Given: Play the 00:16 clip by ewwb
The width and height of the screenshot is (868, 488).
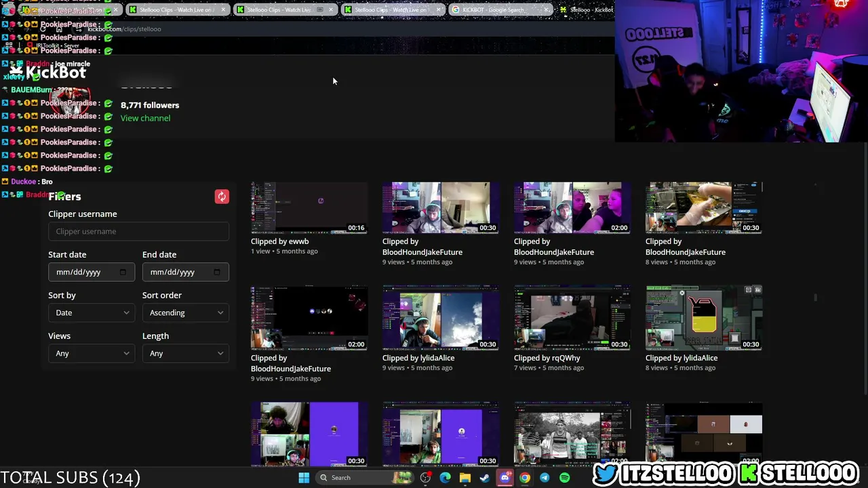Looking at the screenshot, I should pos(309,207).
